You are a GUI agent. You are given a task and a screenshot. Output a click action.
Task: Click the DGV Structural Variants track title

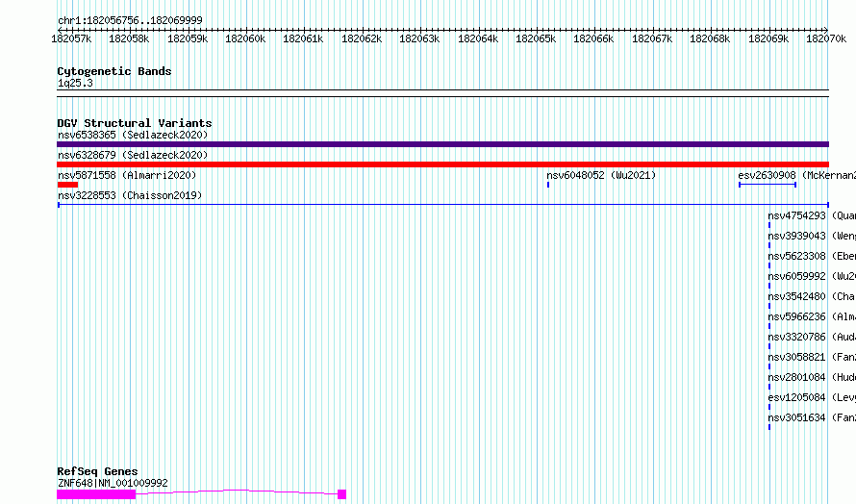135,123
